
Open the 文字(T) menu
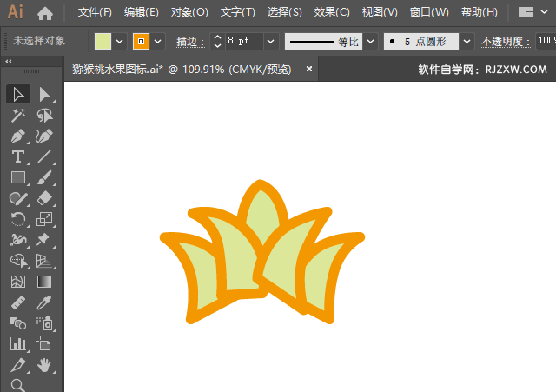point(237,12)
